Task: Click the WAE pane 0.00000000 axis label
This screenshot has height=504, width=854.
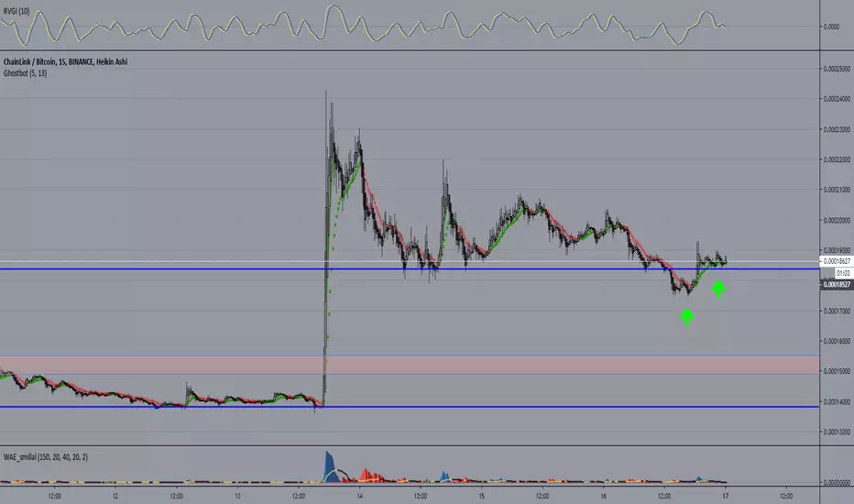Action: click(x=837, y=482)
